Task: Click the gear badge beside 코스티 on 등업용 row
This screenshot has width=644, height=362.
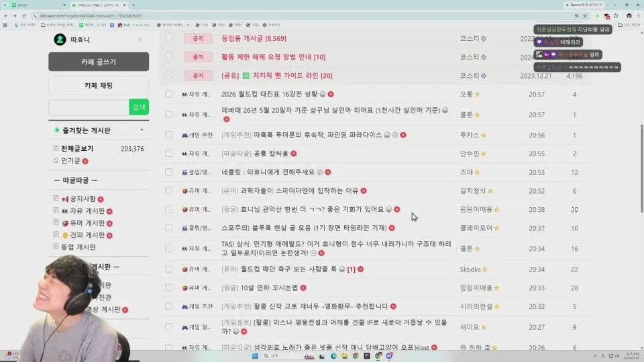Action: click(x=484, y=39)
